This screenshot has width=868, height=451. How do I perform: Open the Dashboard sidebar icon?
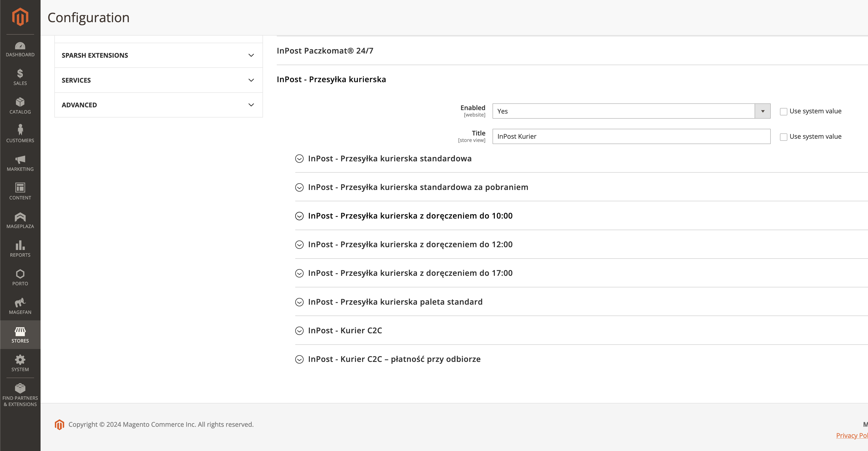20,49
